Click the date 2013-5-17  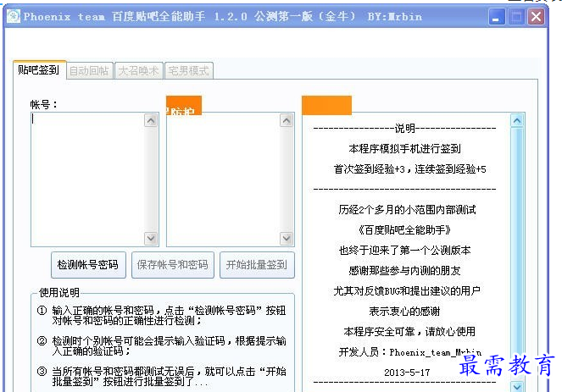[407, 373]
